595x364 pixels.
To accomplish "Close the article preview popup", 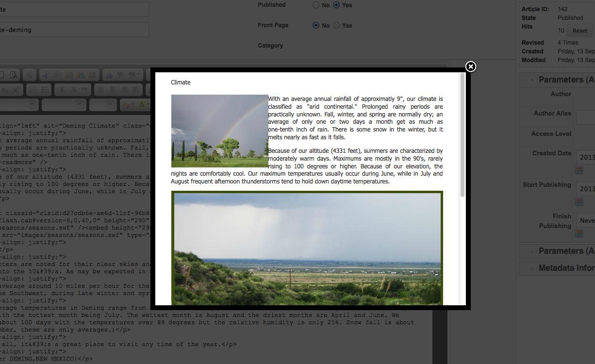I will (470, 67).
